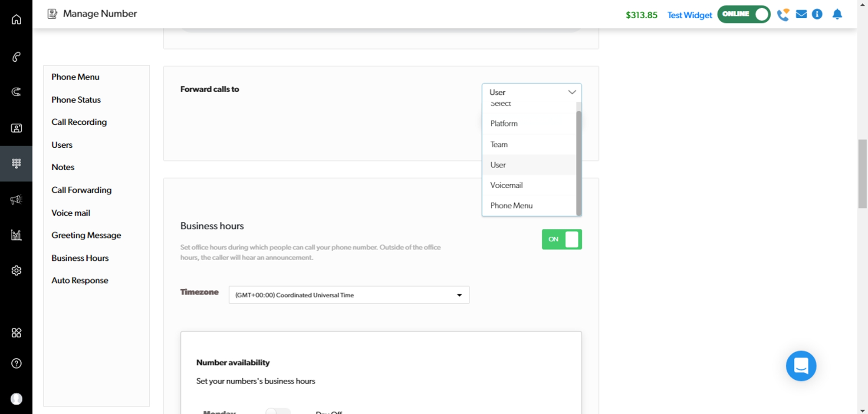The height and width of the screenshot is (414, 868).
Task: Choose Voicemail from forward options
Action: tap(506, 185)
